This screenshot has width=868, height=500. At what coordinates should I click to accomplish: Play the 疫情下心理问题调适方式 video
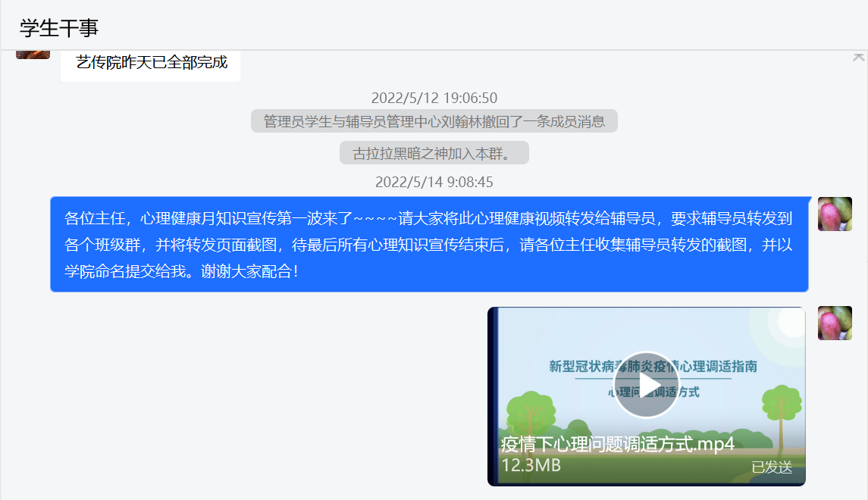click(x=646, y=384)
